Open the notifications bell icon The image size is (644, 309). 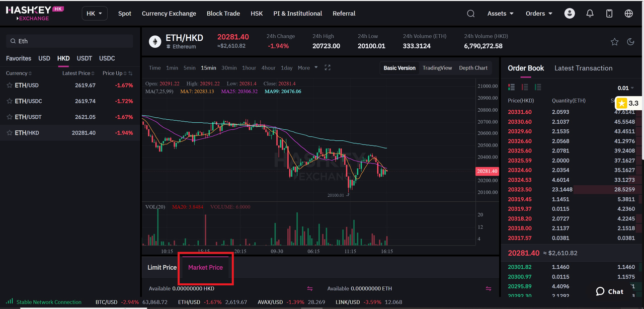(590, 14)
